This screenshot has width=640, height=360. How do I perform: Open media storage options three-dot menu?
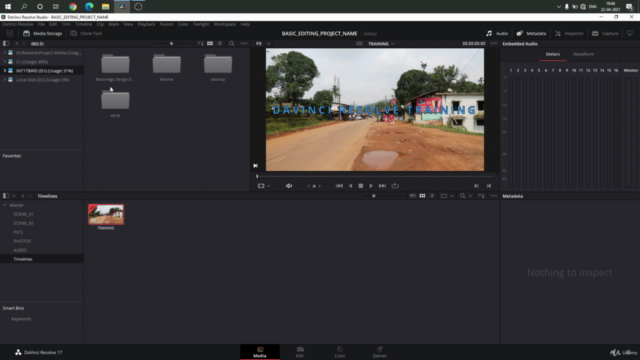coord(244,44)
